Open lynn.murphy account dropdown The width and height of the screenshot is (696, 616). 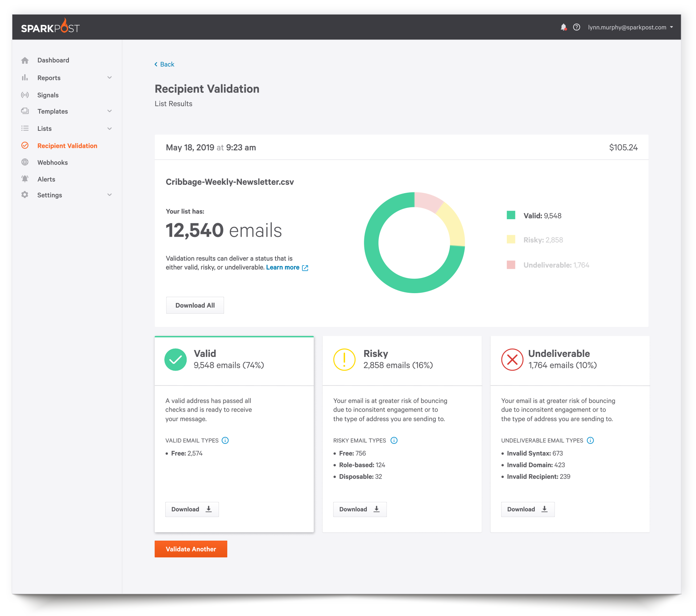coord(630,27)
